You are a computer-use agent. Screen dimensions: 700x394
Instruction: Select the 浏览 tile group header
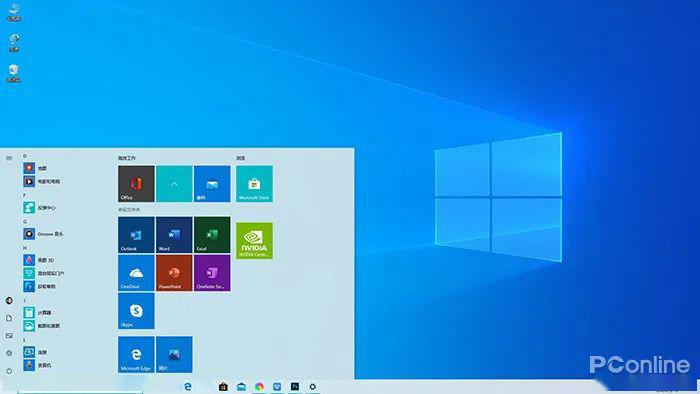pyautogui.click(x=241, y=158)
